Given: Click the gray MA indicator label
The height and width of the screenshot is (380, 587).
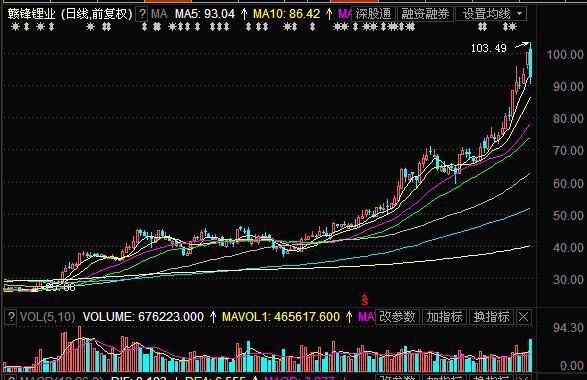Looking at the screenshot, I should (x=159, y=14).
